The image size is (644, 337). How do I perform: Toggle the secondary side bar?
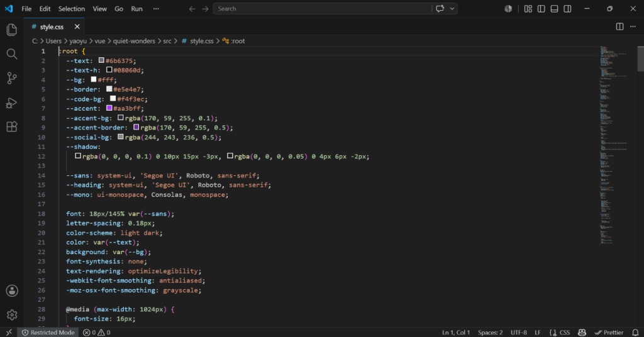pyautogui.click(x=568, y=9)
